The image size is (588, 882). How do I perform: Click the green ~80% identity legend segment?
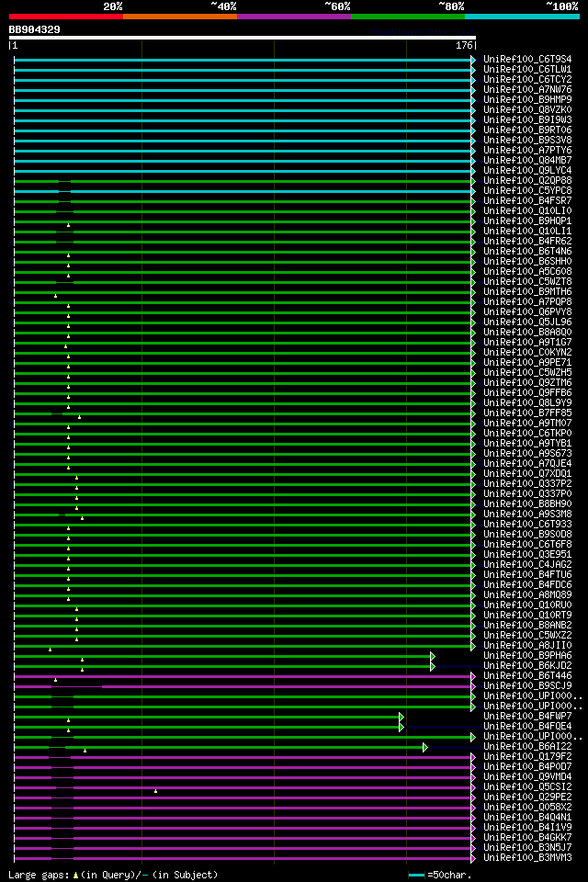(x=408, y=17)
